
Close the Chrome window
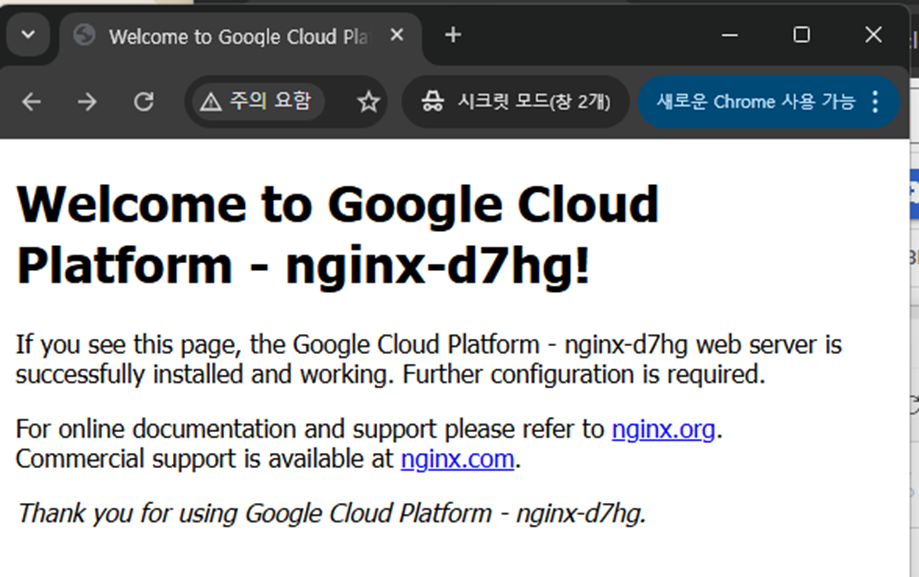pyautogui.click(x=873, y=35)
